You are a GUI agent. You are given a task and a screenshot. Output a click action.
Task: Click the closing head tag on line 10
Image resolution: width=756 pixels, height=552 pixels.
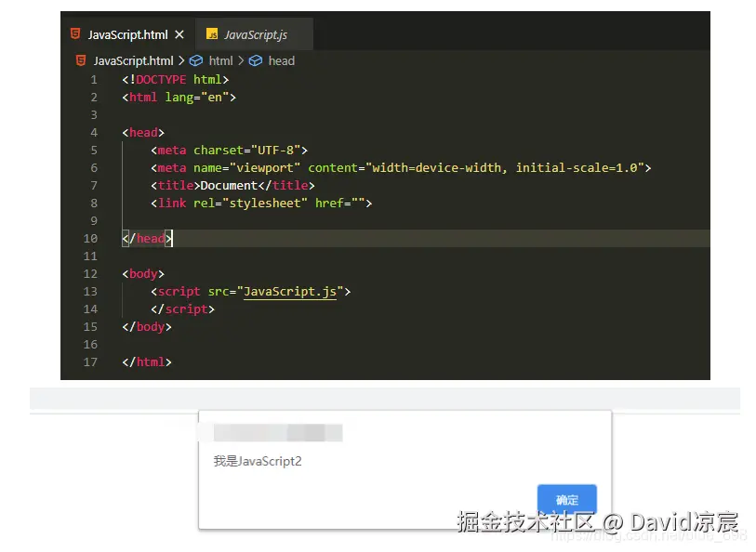click(x=147, y=239)
